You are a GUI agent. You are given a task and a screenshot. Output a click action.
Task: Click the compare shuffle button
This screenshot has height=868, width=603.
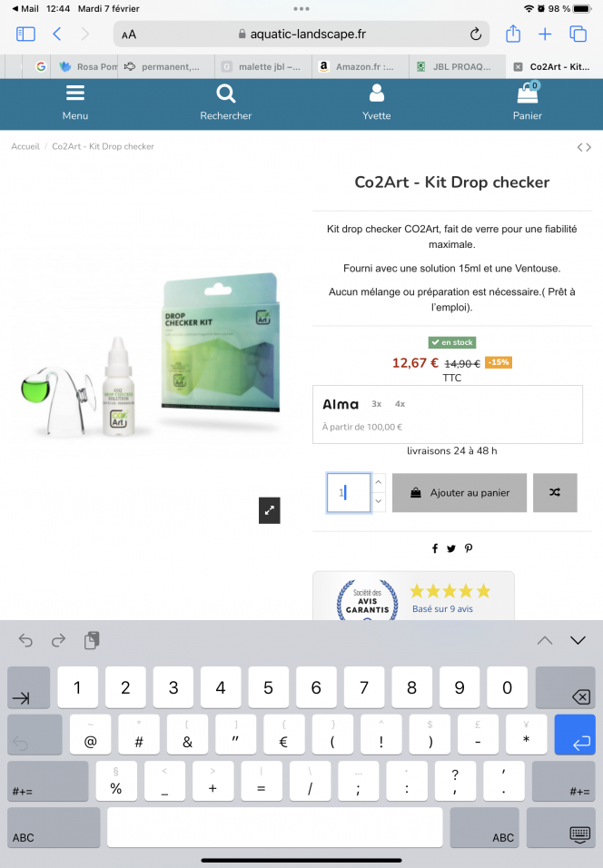pyautogui.click(x=555, y=492)
